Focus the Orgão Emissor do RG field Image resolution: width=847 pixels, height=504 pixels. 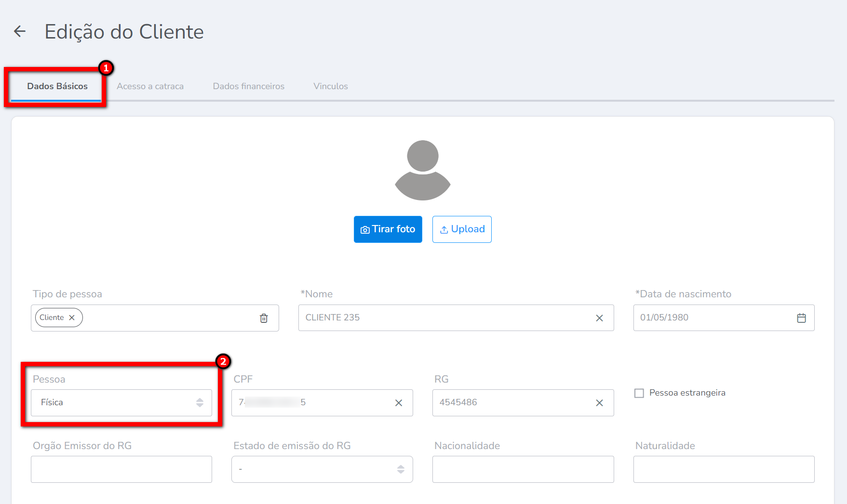click(x=121, y=469)
